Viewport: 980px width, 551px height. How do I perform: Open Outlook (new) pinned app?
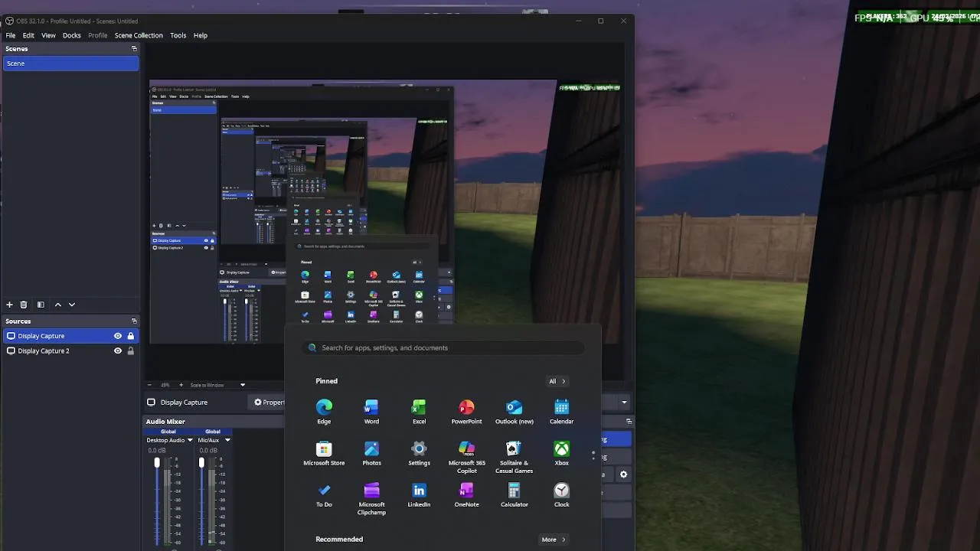click(x=514, y=411)
